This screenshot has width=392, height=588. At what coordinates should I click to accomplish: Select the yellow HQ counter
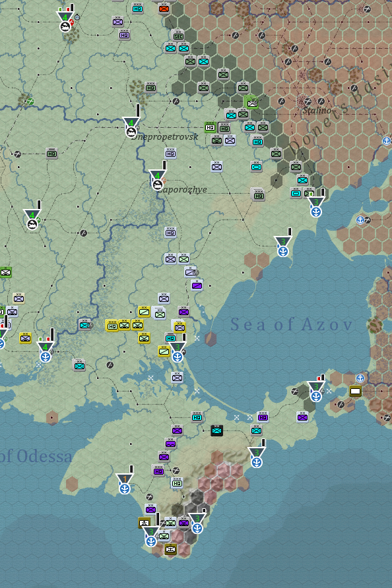(x=112, y=326)
